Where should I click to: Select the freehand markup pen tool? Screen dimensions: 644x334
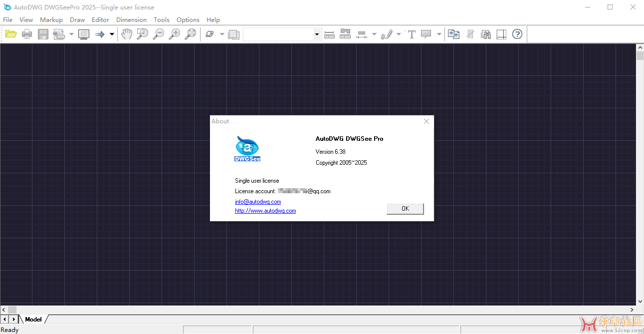point(387,34)
